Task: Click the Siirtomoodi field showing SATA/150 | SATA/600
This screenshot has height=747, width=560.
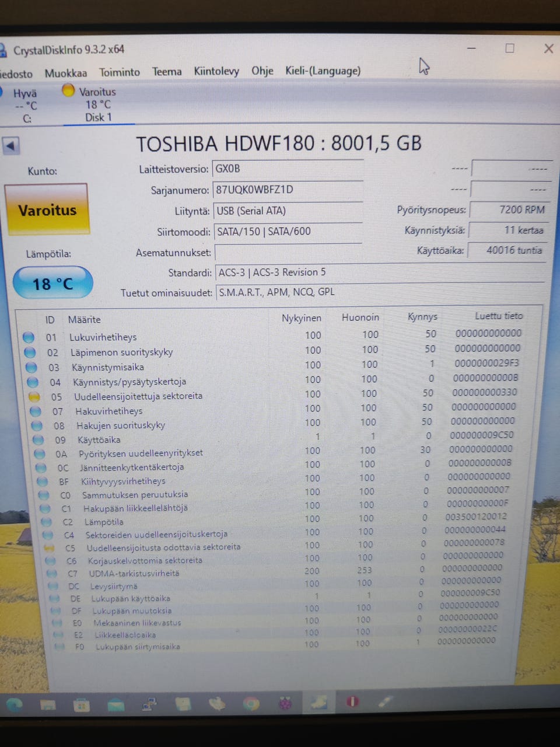Action: coord(288,232)
